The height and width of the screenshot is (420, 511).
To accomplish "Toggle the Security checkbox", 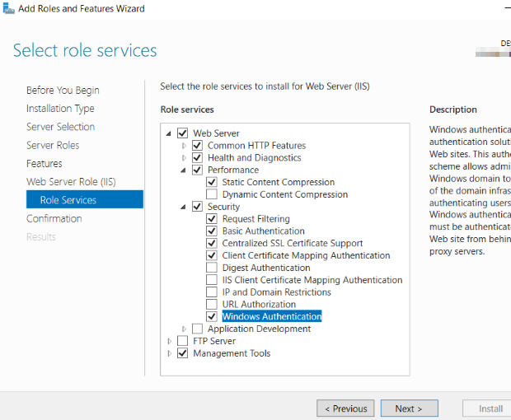I will (197, 207).
